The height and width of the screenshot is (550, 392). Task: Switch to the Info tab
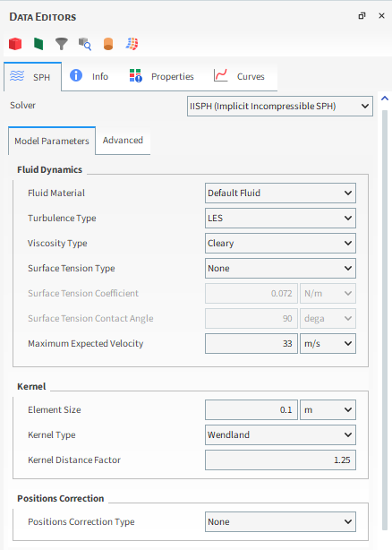[x=89, y=76]
